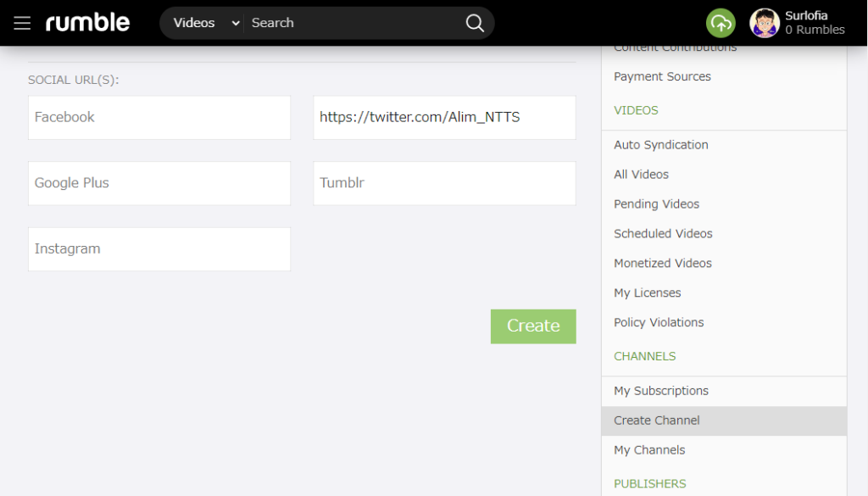Click the green upload video icon
This screenshot has height=496, width=868.
721,23
